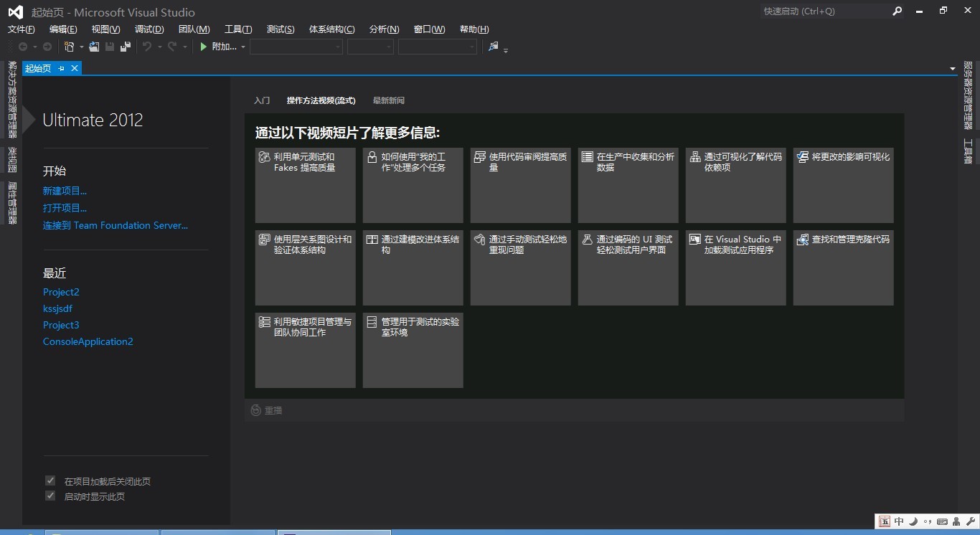Click the 打开项目... link
Viewport: 980px width, 535px height.
65,209
